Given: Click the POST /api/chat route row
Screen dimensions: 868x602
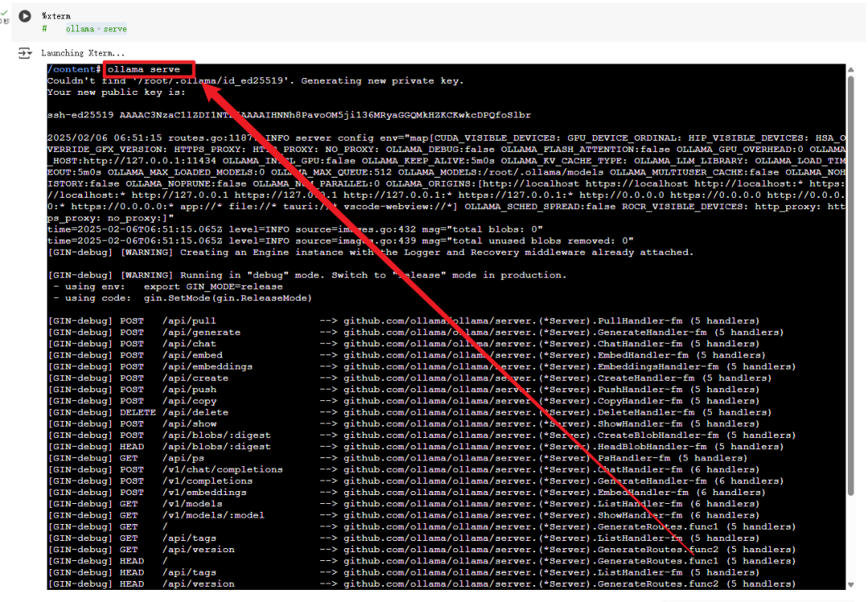Looking at the screenshot, I should click(403, 344).
